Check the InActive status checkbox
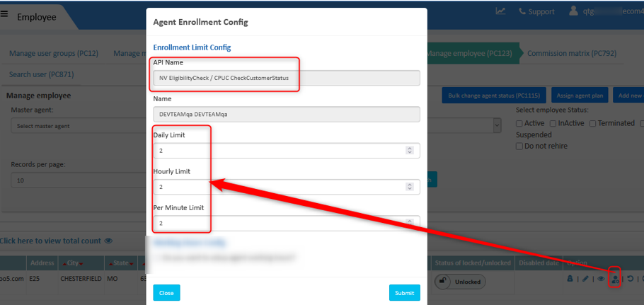The width and height of the screenshot is (644, 305). pos(553,123)
